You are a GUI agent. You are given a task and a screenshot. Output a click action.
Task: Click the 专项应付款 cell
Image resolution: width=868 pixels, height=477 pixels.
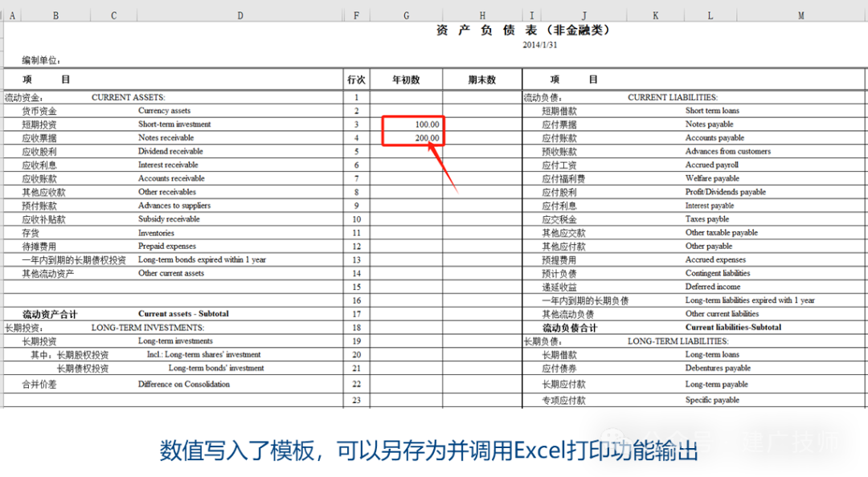(x=563, y=400)
